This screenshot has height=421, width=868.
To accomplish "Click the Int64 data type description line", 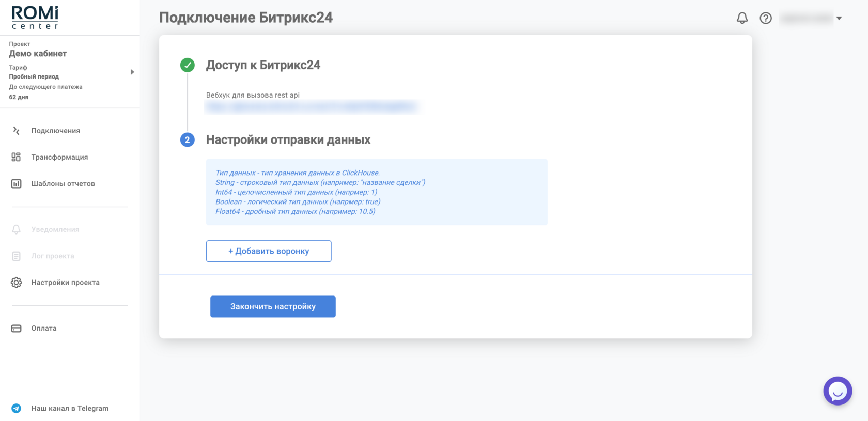I will point(297,192).
